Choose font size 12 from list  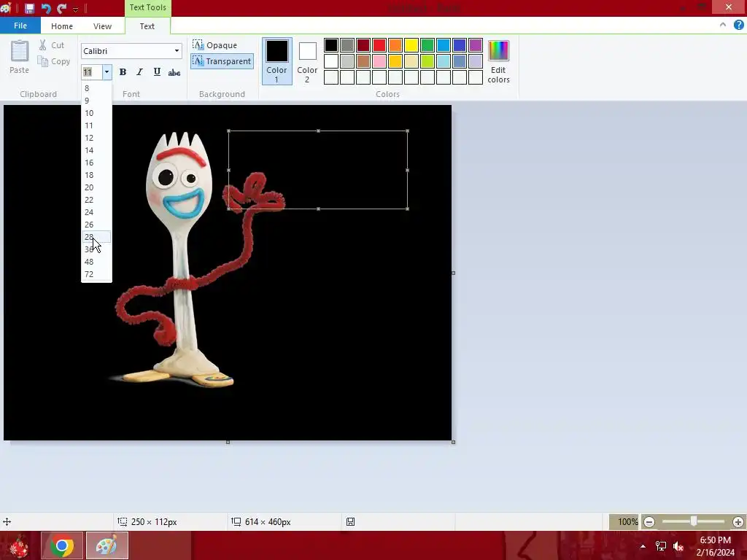(97, 138)
